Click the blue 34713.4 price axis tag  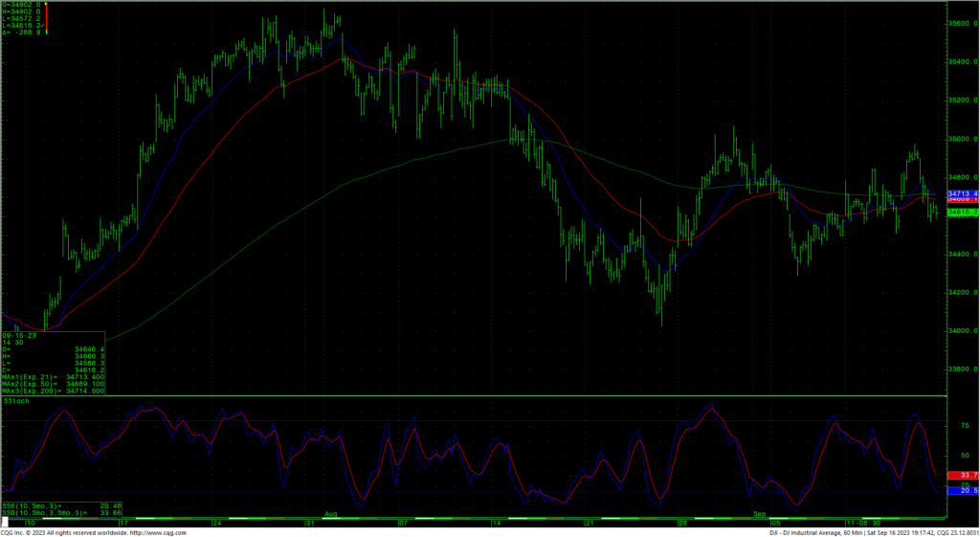(961, 193)
